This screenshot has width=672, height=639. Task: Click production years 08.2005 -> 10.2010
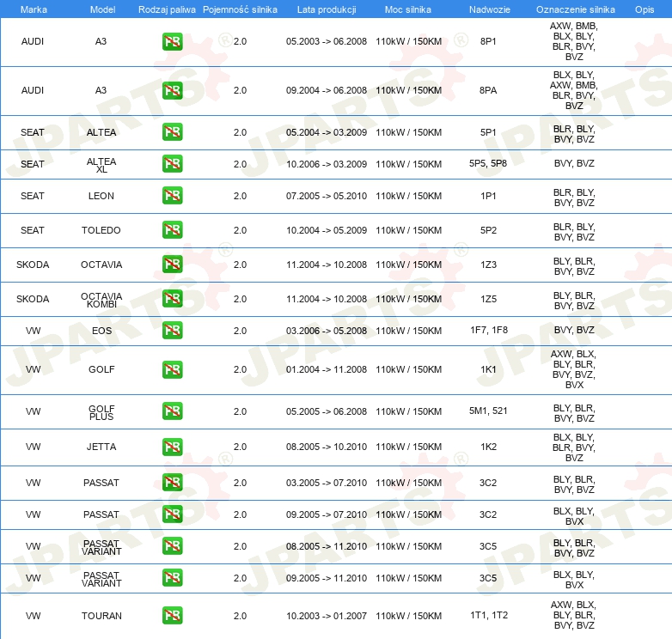(x=327, y=447)
